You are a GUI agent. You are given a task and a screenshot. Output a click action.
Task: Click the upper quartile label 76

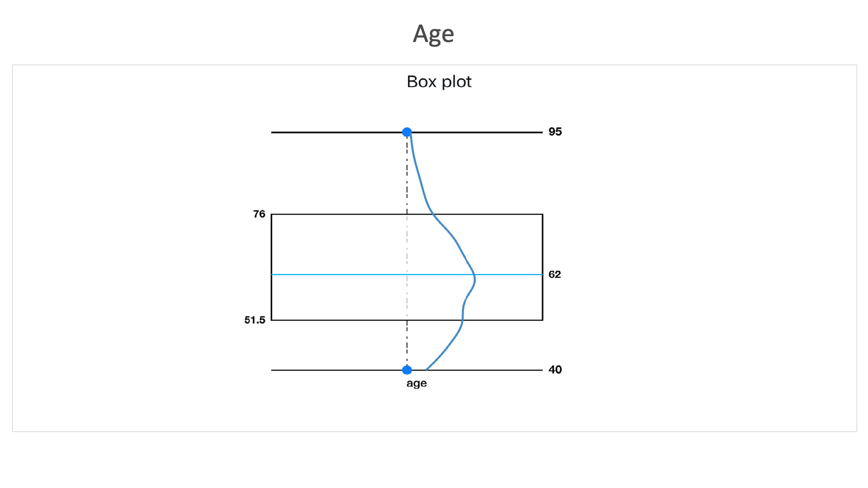click(259, 214)
